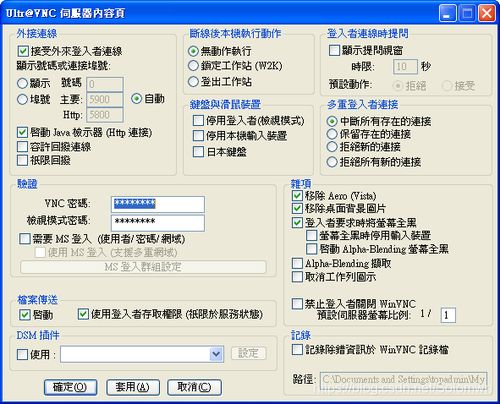Select the 埠號 radio button
Viewport: 500px width, 404px height.
(22, 99)
